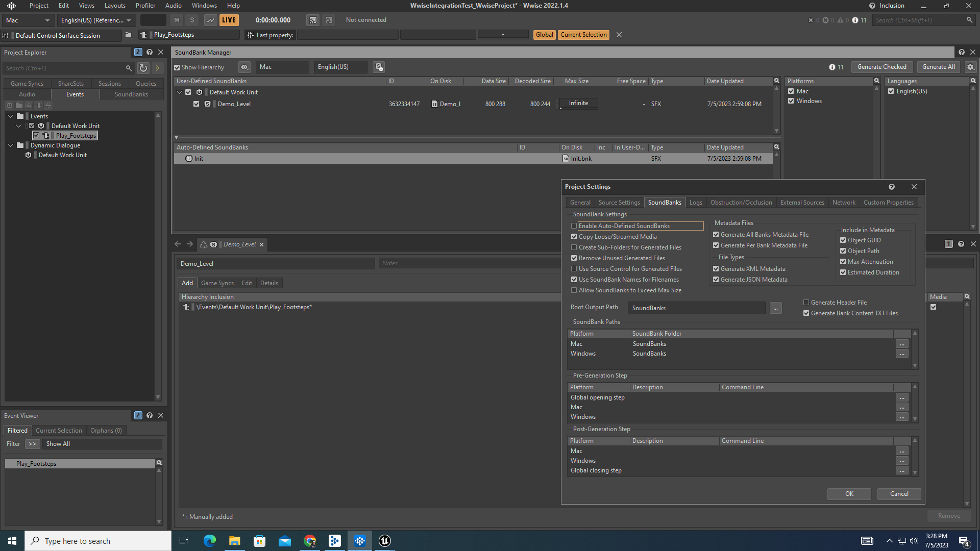Check Allow SoundBanks to Exceed Max Size

574,290
